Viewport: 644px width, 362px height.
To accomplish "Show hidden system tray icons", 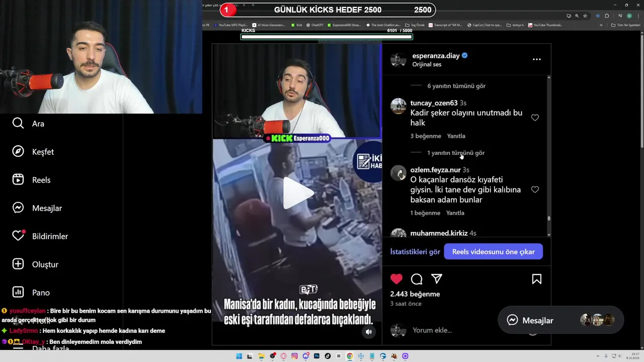I will [x=598, y=356].
